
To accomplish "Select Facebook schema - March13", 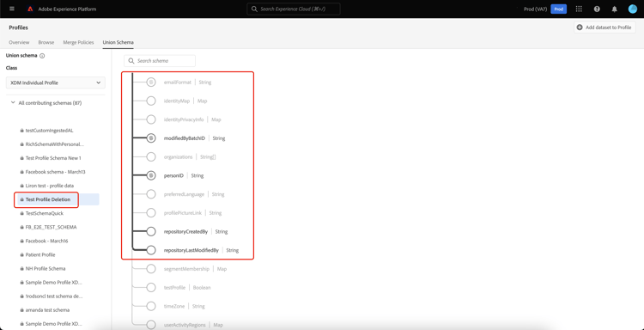I will pyautogui.click(x=56, y=172).
